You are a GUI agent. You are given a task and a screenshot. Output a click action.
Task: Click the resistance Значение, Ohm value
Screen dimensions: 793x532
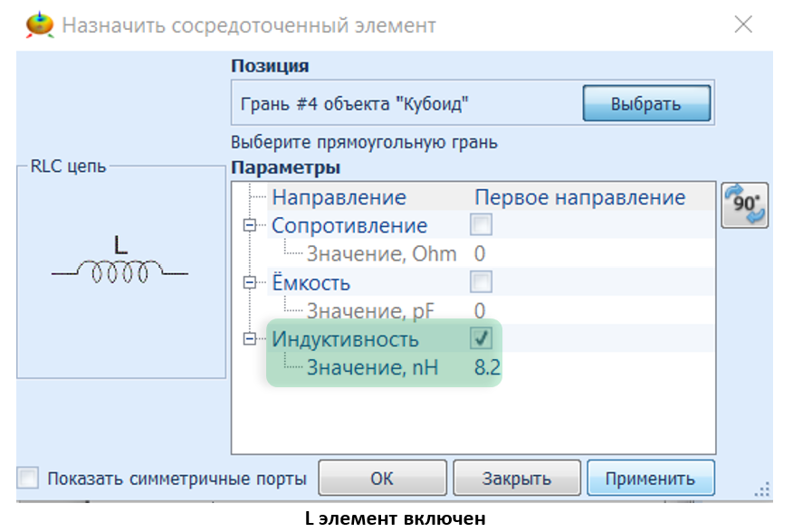(x=481, y=253)
